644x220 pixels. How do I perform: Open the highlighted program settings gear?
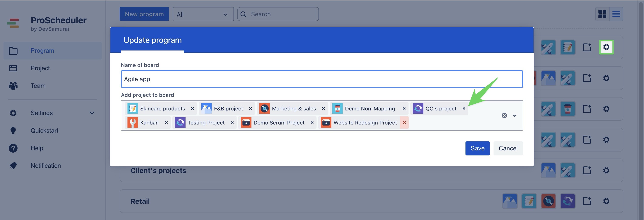[606, 47]
